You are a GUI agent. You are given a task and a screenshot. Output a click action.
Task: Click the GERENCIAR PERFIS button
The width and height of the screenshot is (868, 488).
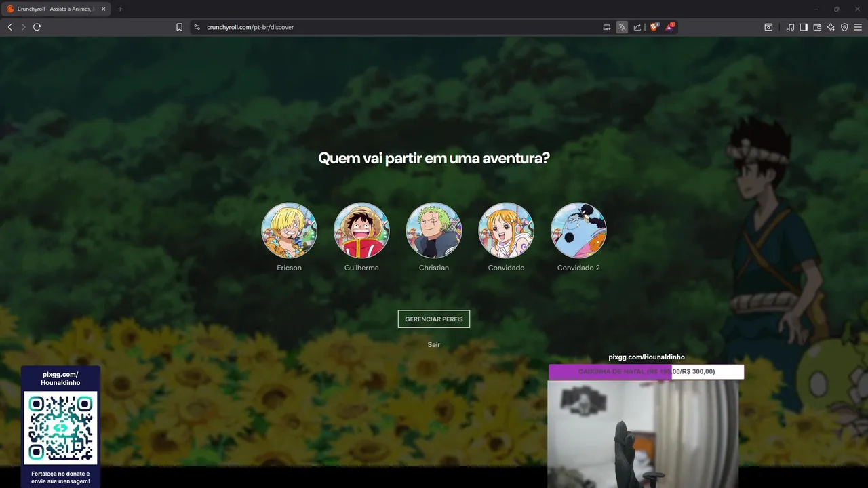pyautogui.click(x=434, y=319)
